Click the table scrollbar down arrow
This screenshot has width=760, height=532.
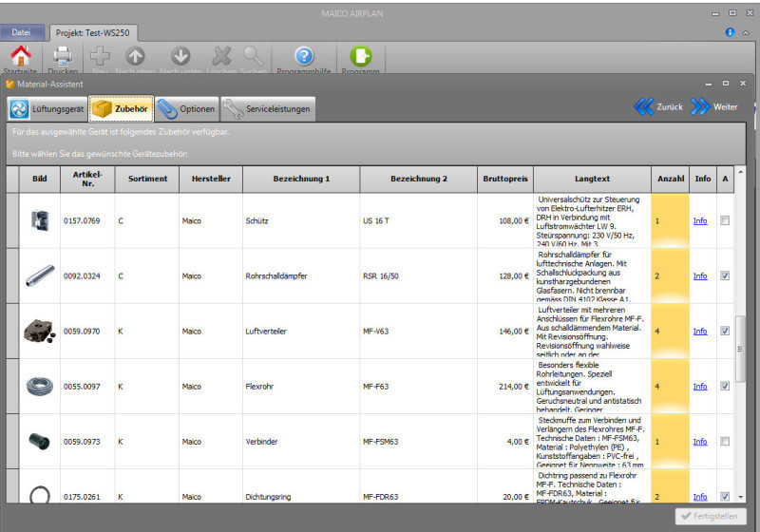pos(740,497)
